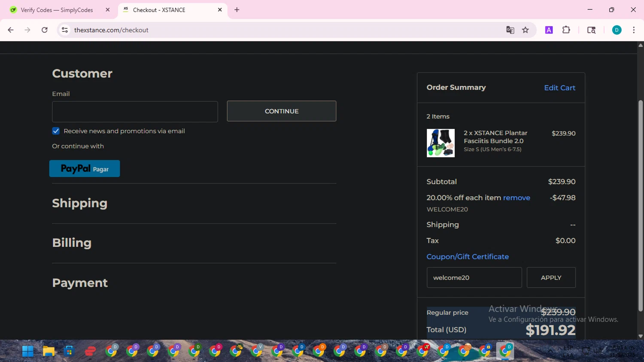Click the Coupon/Gift Certificate link
This screenshot has width=644, height=362.
[x=468, y=256]
